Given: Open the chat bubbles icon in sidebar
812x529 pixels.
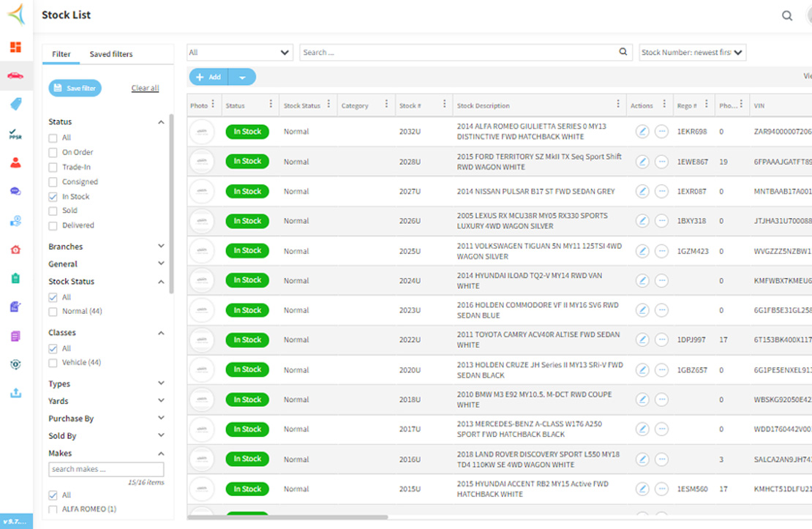Looking at the screenshot, I should click(x=15, y=191).
